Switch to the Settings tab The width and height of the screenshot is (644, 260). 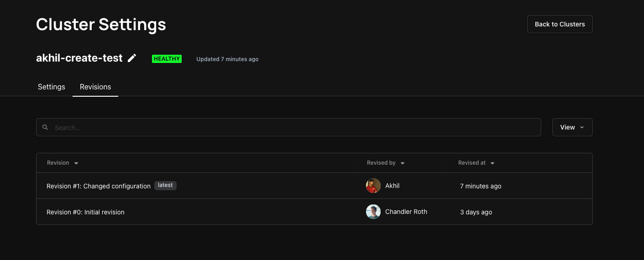coord(52,87)
